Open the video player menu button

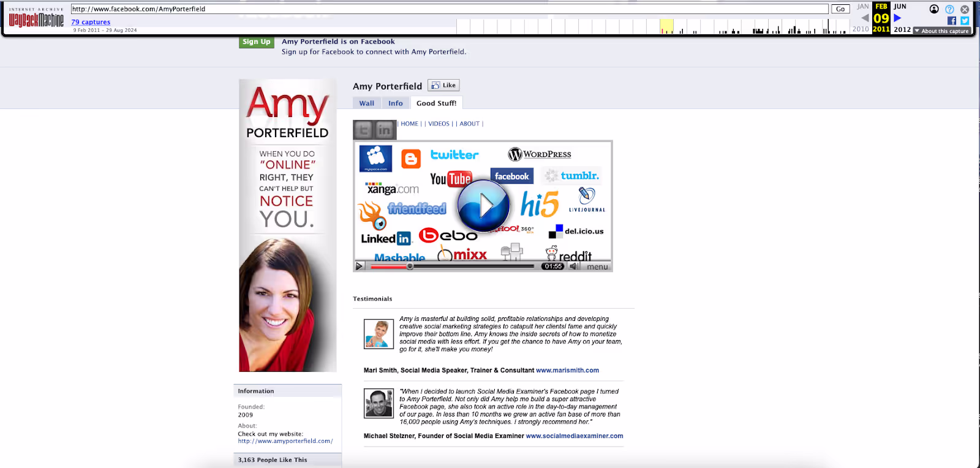pyautogui.click(x=597, y=266)
